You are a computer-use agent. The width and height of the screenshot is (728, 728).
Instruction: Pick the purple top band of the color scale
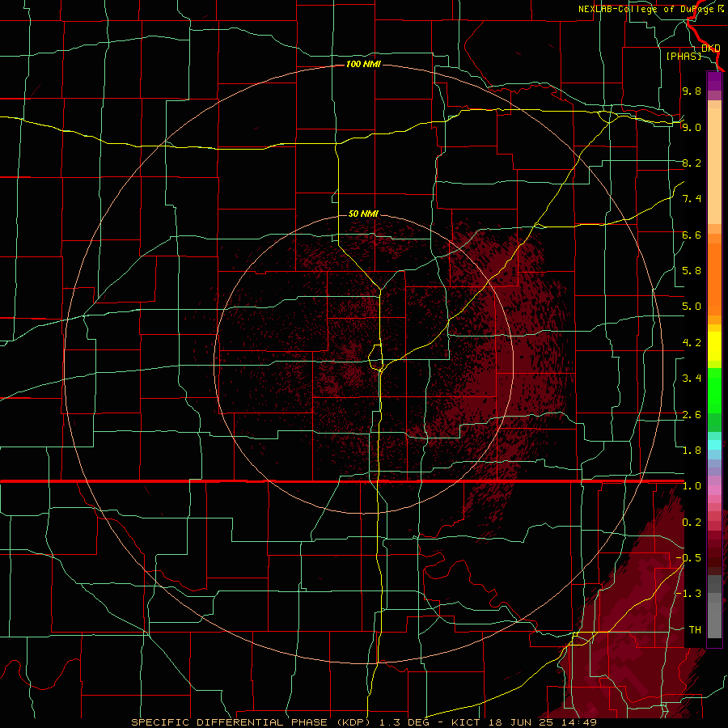(x=714, y=81)
